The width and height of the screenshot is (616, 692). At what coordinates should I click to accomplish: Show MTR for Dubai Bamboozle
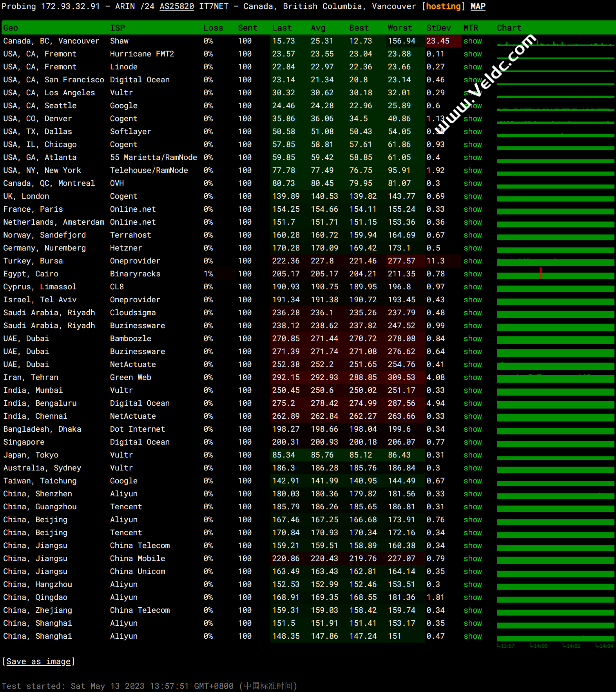pyautogui.click(x=473, y=338)
